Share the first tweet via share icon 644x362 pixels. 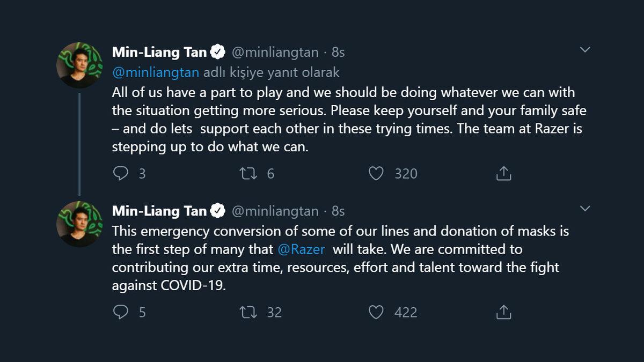[503, 173]
